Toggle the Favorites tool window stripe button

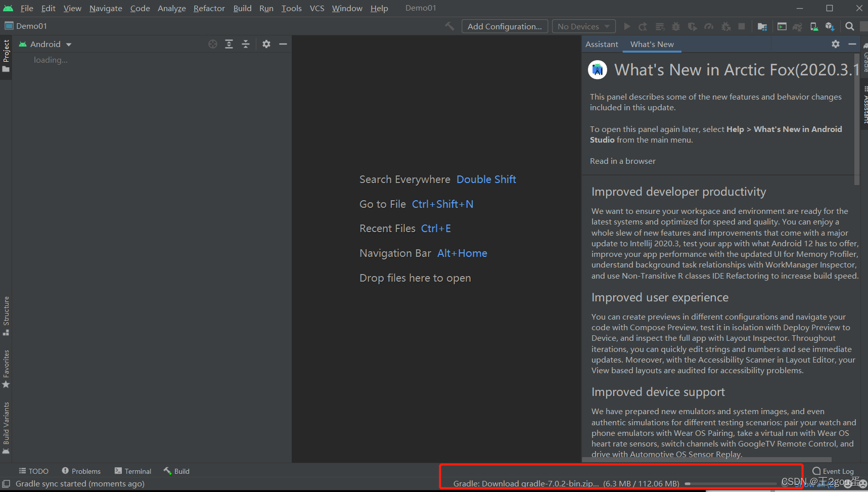tap(6, 369)
